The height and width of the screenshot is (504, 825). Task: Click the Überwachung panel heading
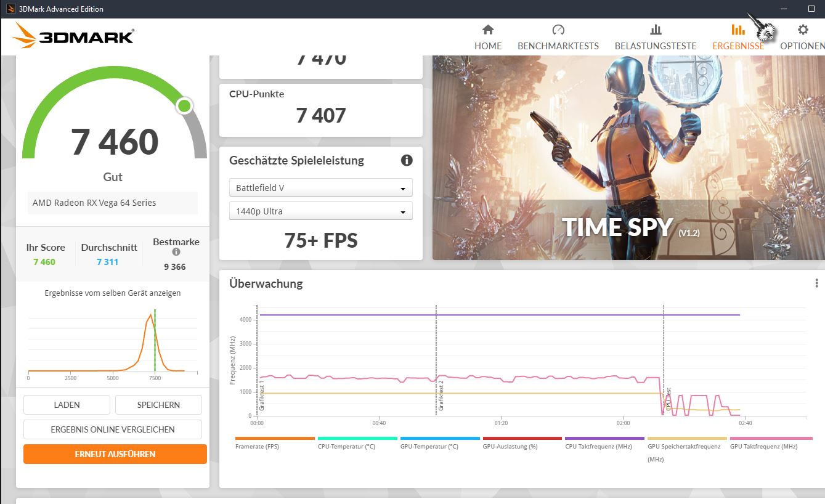(266, 283)
